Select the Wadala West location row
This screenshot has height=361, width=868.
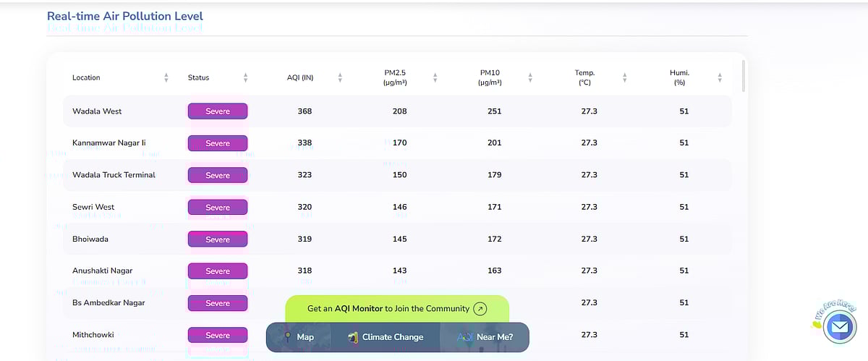[x=97, y=111]
